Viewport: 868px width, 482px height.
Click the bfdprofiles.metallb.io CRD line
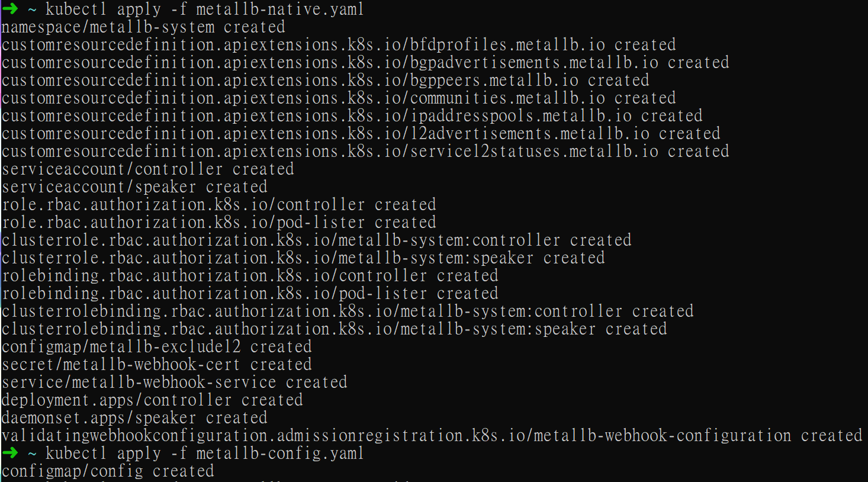339,44
